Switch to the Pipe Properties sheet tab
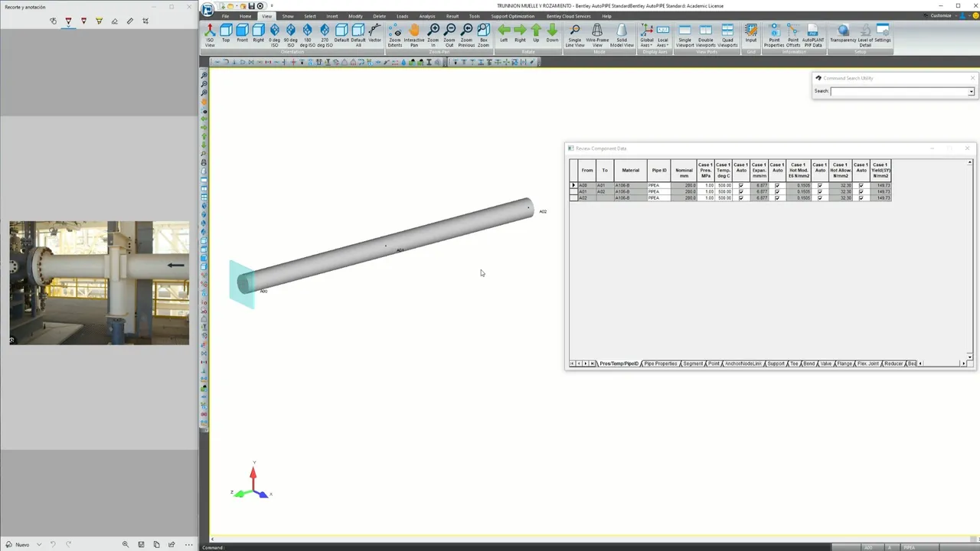Viewport: 980px width, 551px height. [661, 364]
